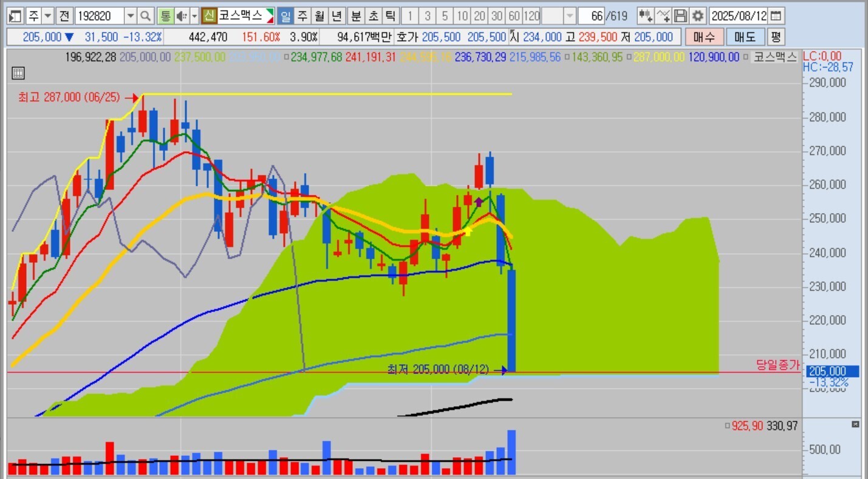Expand the dropdown after the 120 interval

coord(570,15)
